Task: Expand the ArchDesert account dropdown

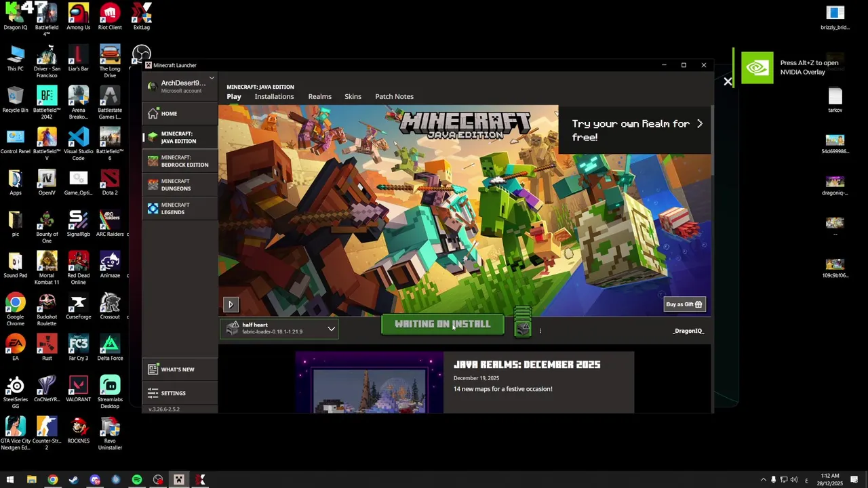Action: point(211,79)
